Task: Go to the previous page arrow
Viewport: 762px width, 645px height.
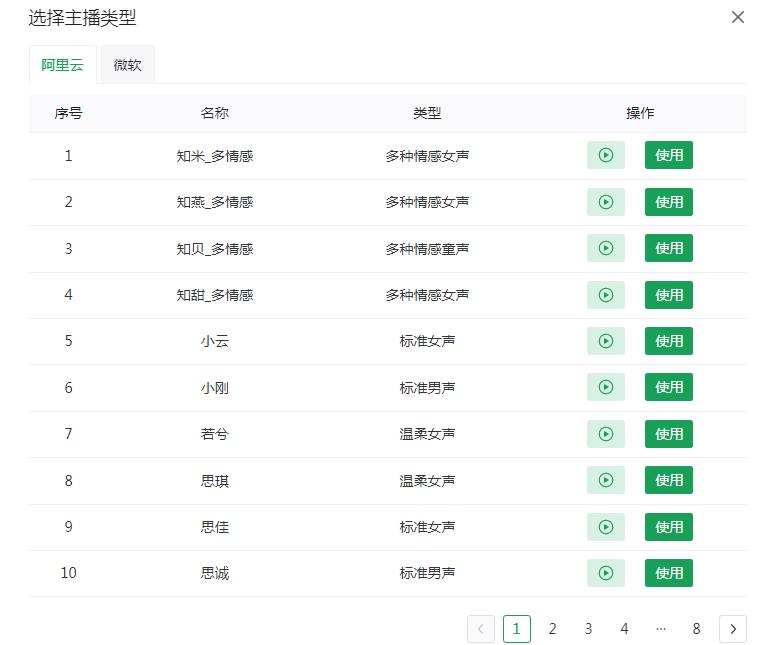Action: (x=481, y=628)
